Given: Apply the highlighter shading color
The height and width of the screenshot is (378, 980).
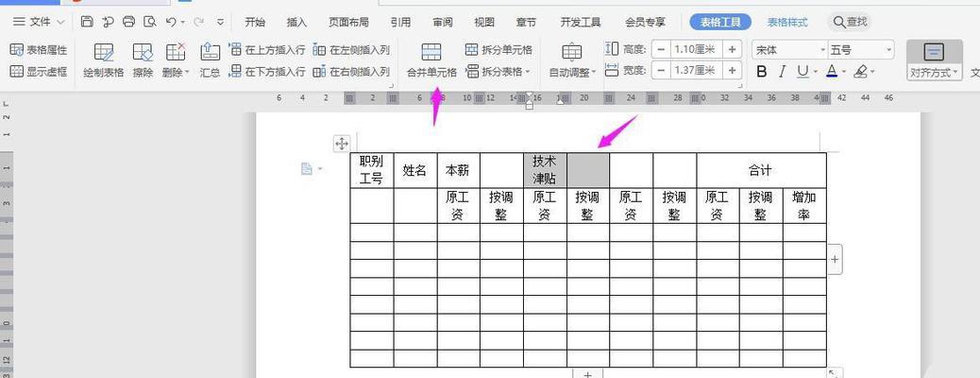Looking at the screenshot, I should pyautogui.click(x=861, y=72).
